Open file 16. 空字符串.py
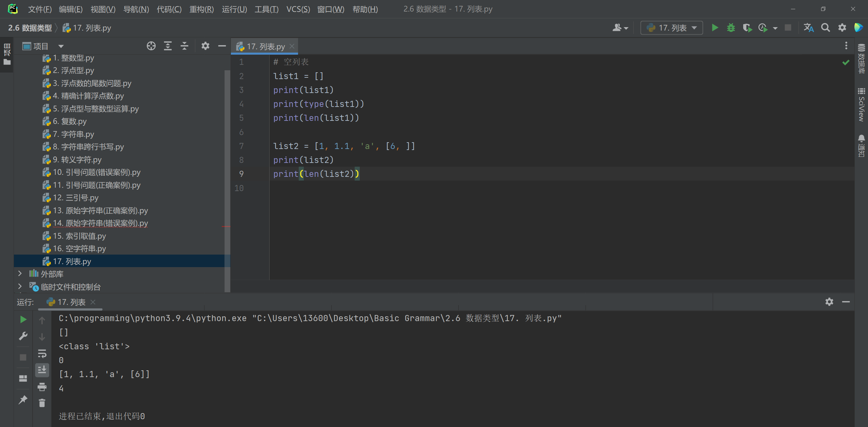Screen dimensions: 868x427 79,249
